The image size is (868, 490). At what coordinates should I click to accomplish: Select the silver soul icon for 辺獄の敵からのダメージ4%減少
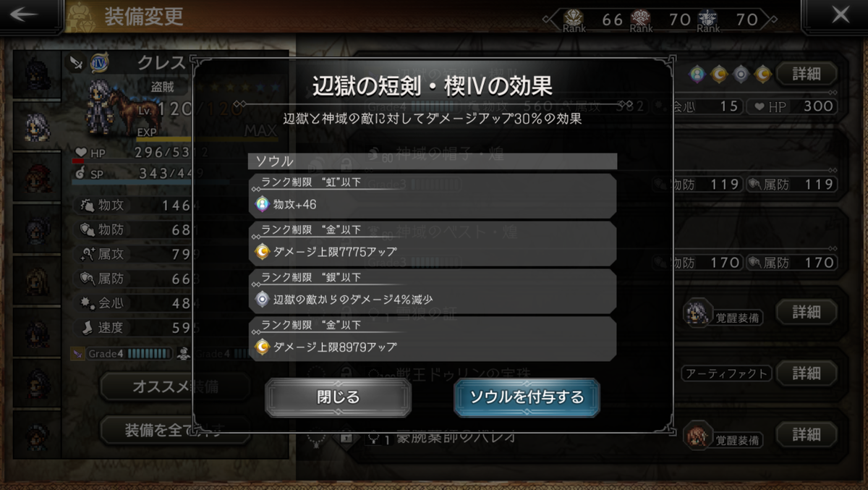point(263,299)
